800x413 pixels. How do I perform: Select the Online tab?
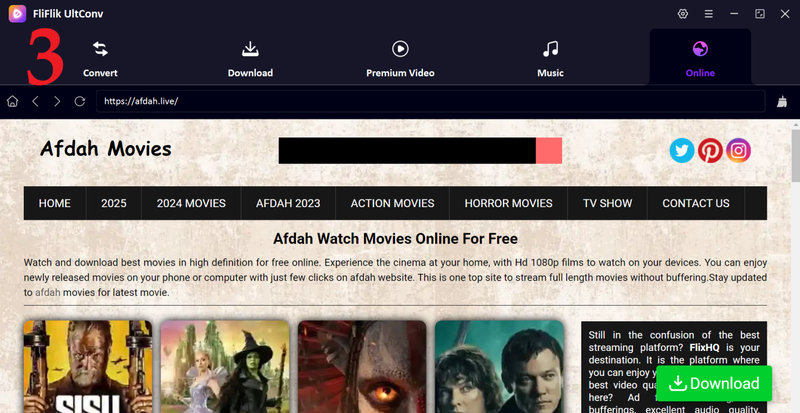pos(700,57)
